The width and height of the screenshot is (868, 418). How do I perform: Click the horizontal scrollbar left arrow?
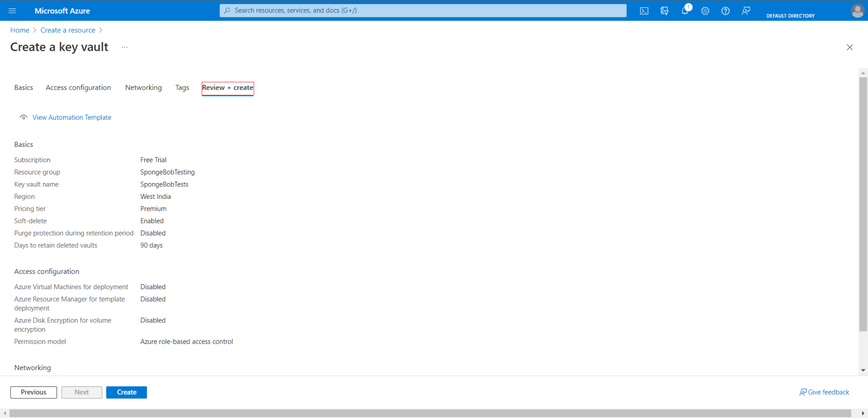click(4, 413)
